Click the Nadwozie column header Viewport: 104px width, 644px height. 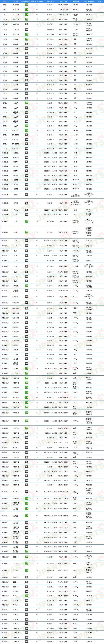(76, 1)
